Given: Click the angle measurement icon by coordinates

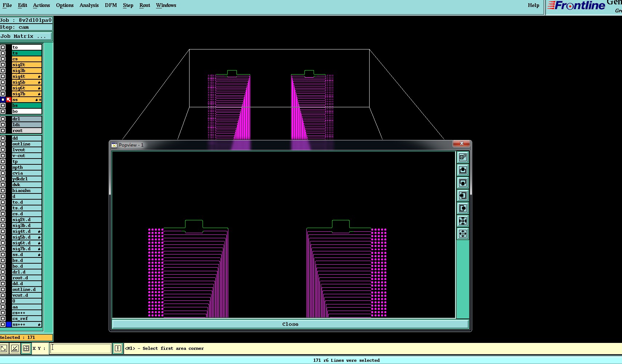Looking at the screenshot, I should click(15, 348).
